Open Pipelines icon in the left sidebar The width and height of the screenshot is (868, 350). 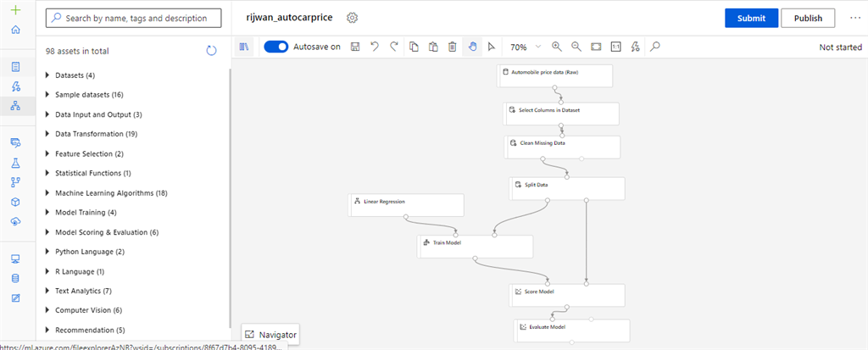[x=16, y=182]
